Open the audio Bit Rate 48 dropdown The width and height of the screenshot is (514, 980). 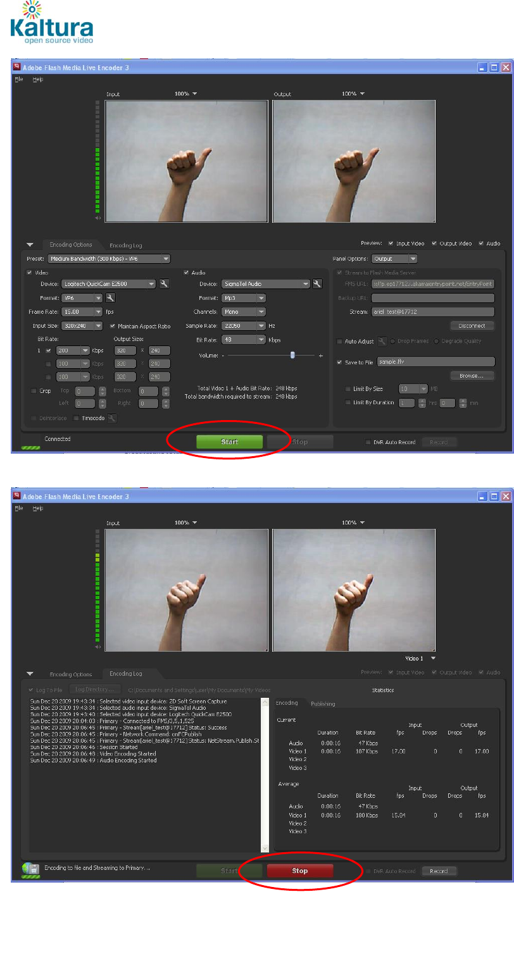click(x=243, y=340)
